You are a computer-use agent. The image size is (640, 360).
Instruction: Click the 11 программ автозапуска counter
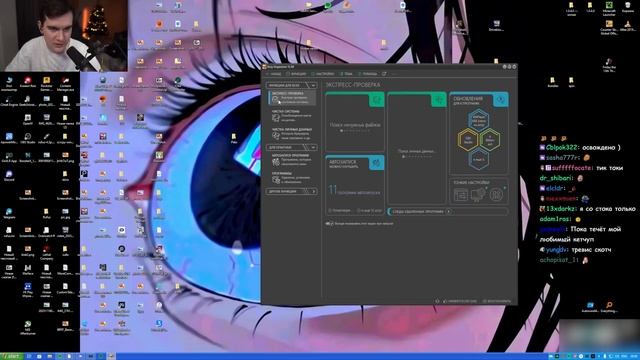coord(354,191)
